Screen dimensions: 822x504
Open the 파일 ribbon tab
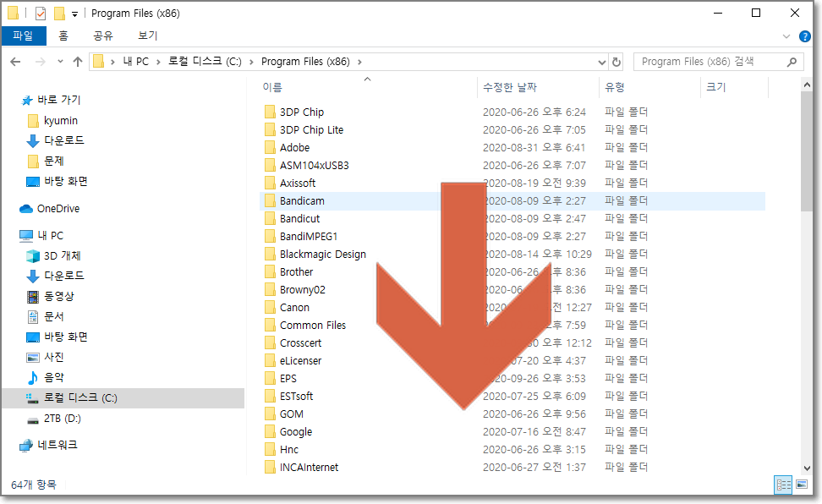point(24,36)
